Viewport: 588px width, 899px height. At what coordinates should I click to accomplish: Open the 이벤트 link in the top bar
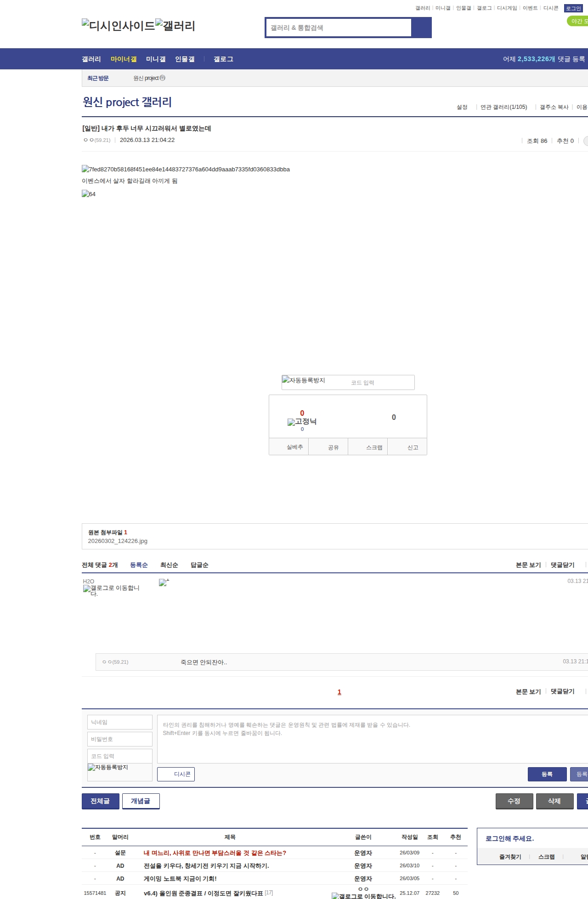(x=530, y=8)
